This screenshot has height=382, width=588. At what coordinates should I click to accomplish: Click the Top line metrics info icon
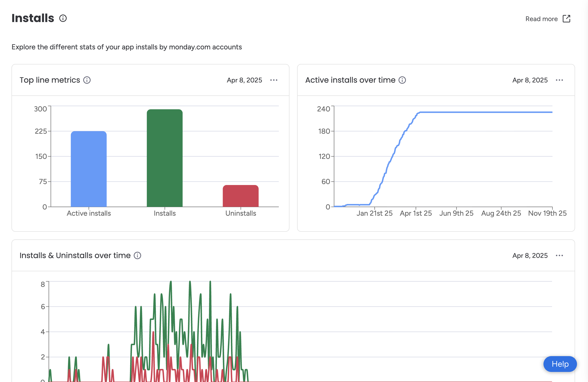coord(87,80)
